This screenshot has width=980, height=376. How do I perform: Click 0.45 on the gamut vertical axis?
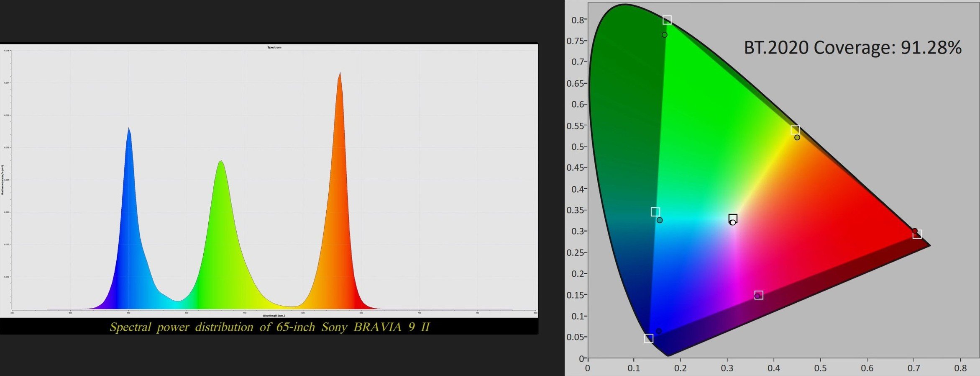coord(576,168)
